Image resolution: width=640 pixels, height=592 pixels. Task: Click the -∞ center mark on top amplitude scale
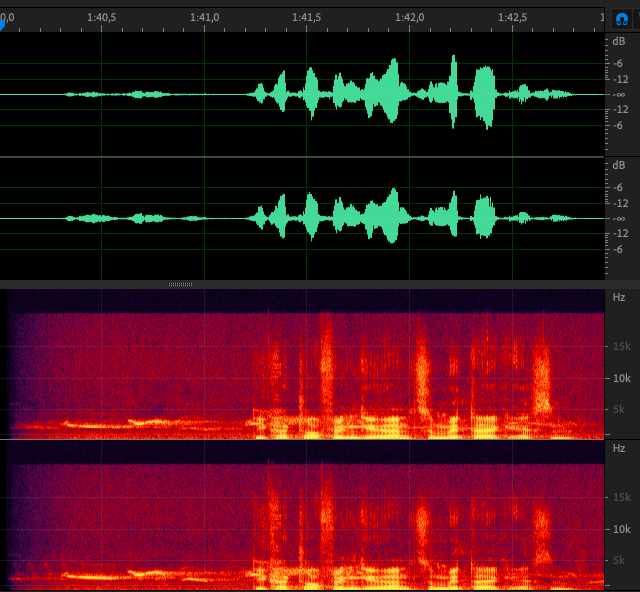(x=620, y=95)
